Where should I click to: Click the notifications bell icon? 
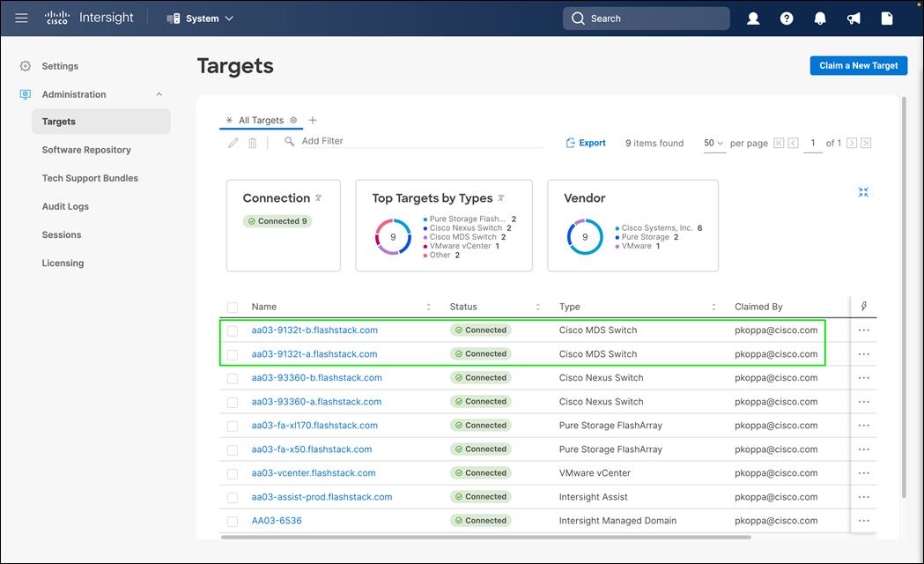point(819,18)
